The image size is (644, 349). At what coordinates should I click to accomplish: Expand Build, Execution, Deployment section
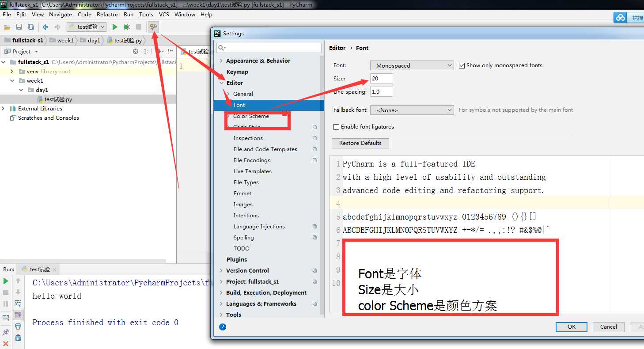point(221,293)
